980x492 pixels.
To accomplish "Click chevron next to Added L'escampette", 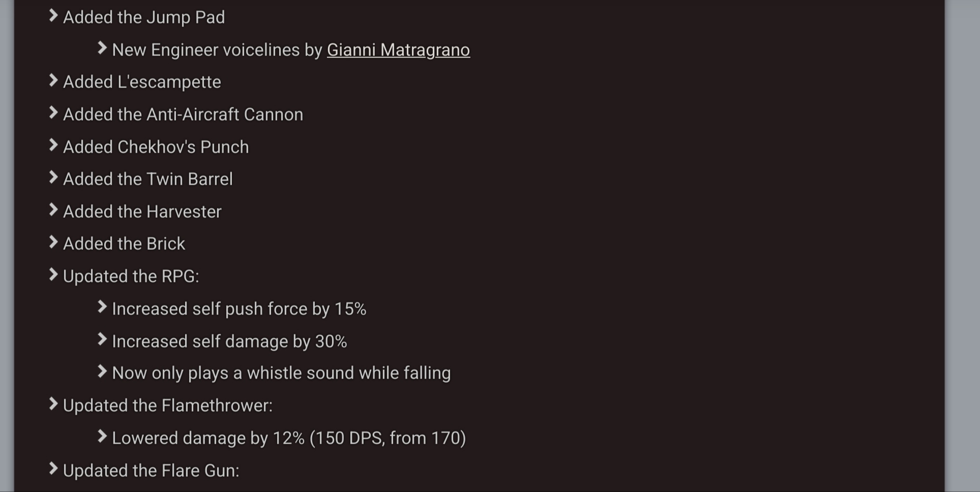I will point(53,80).
